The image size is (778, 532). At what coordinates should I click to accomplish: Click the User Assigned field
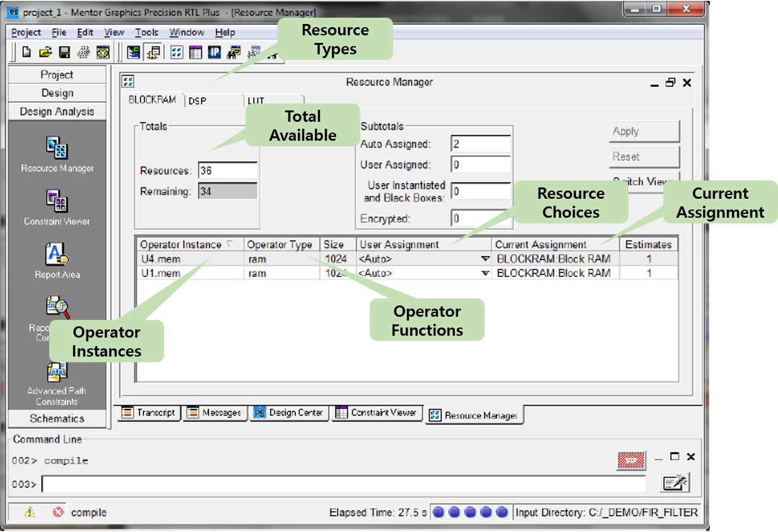pos(481,165)
